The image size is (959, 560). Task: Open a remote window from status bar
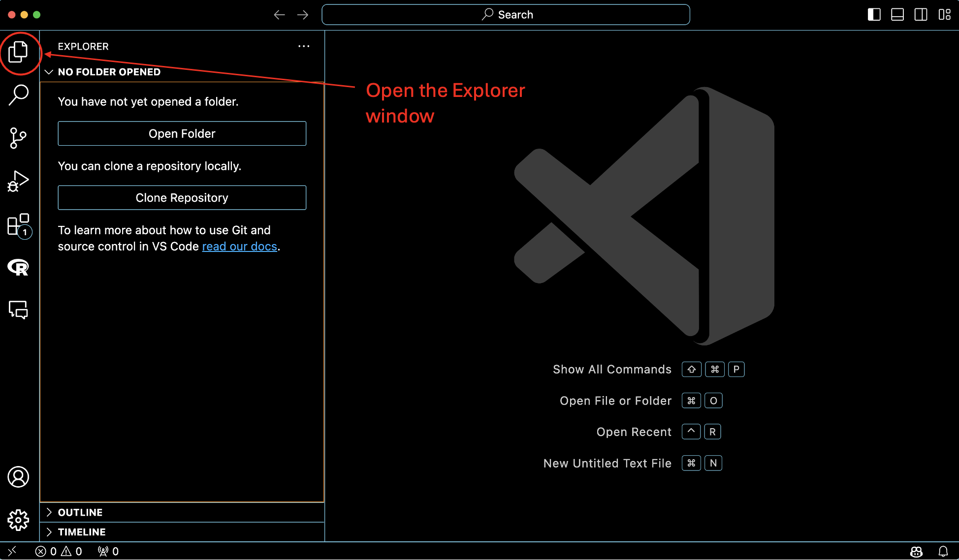pos(12,551)
